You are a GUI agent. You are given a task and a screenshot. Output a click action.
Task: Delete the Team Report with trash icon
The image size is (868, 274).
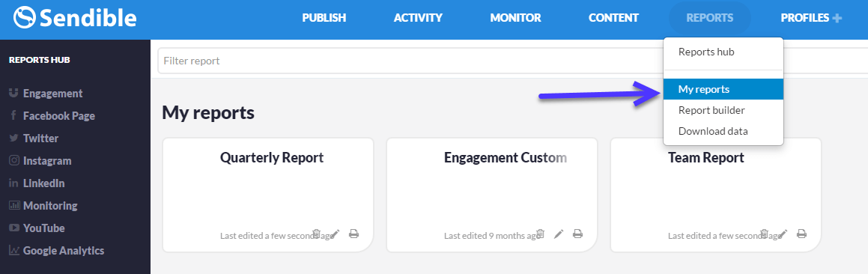tap(764, 234)
